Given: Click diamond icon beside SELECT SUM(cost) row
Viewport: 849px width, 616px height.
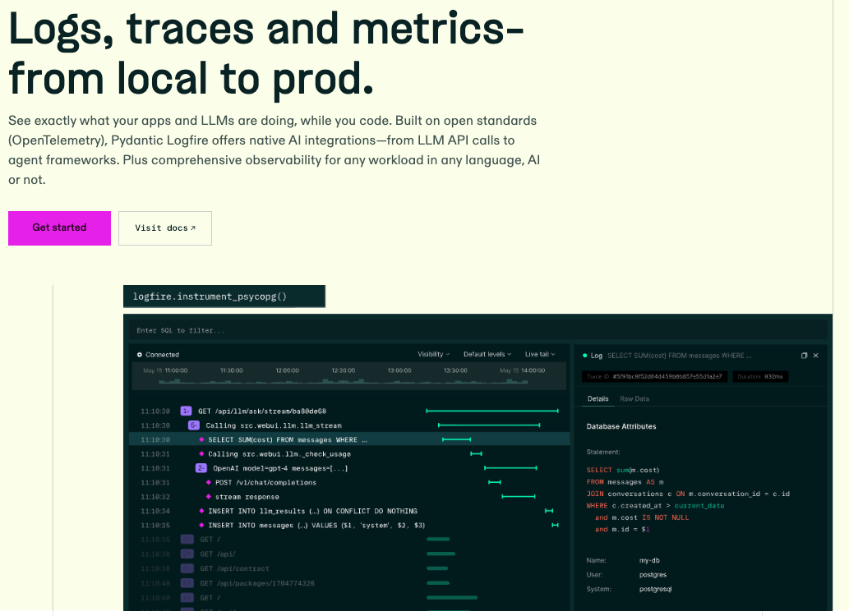Looking at the screenshot, I should [201, 440].
